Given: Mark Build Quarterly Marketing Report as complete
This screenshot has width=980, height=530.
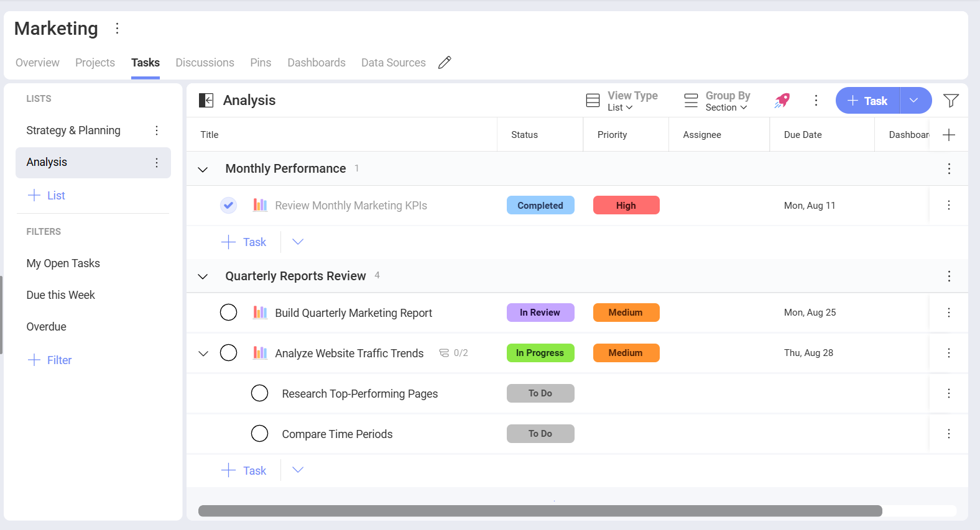Looking at the screenshot, I should tap(229, 313).
